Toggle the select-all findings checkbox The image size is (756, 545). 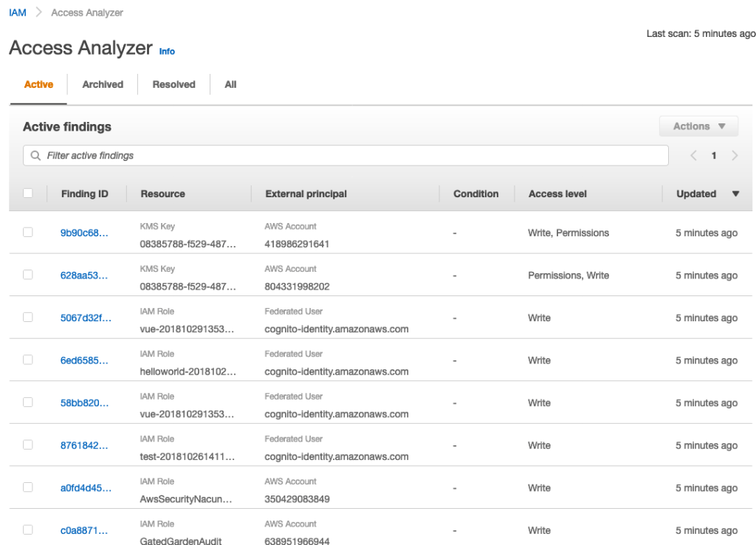point(28,193)
